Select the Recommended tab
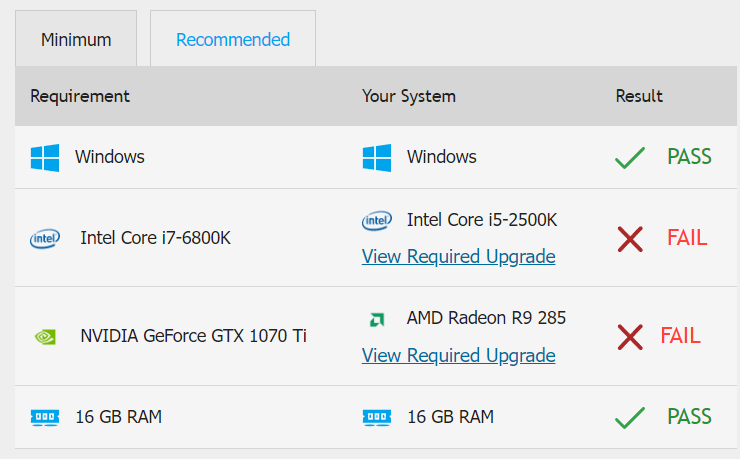 pos(233,39)
